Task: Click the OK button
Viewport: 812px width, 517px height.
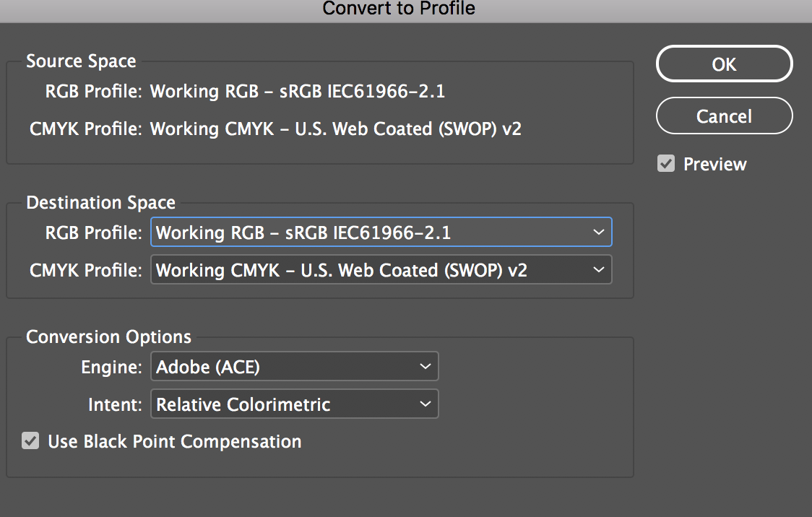Action: [x=724, y=64]
